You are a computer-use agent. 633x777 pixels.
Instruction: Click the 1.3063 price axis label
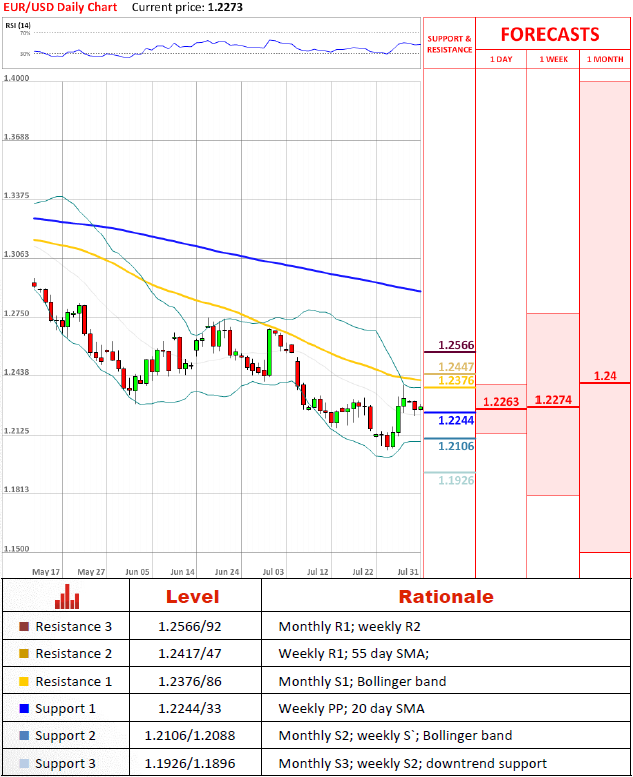16,254
